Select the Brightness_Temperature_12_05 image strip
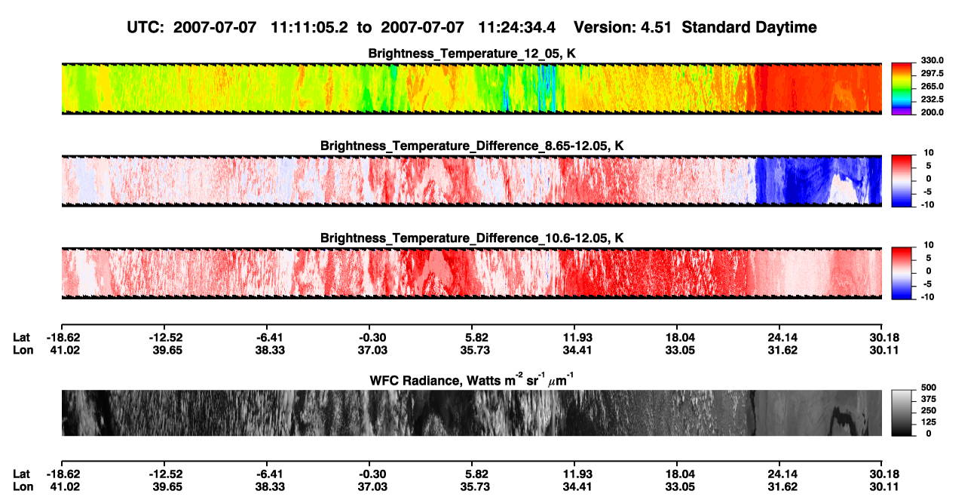This screenshot has height=503, width=980. point(471,88)
